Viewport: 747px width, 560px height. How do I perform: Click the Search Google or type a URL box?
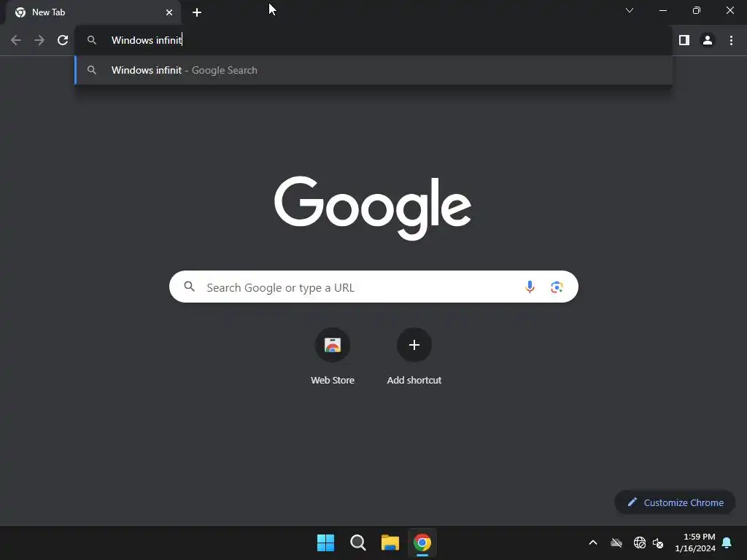pyautogui.click(x=373, y=287)
